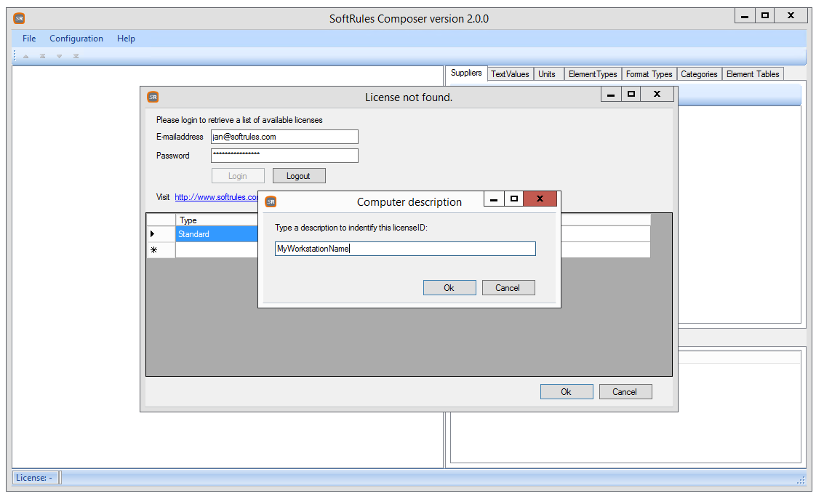Switch to the Suppliers tab

click(466, 73)
